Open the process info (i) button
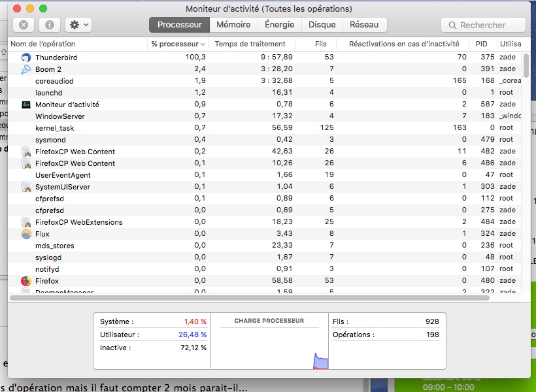This screenshot has height=392, width=536. coord(50,25)
